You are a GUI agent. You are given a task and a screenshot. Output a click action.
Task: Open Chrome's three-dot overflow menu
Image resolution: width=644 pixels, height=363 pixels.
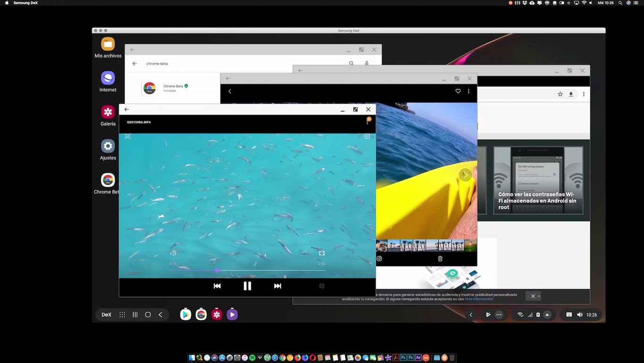click(583, 94)
